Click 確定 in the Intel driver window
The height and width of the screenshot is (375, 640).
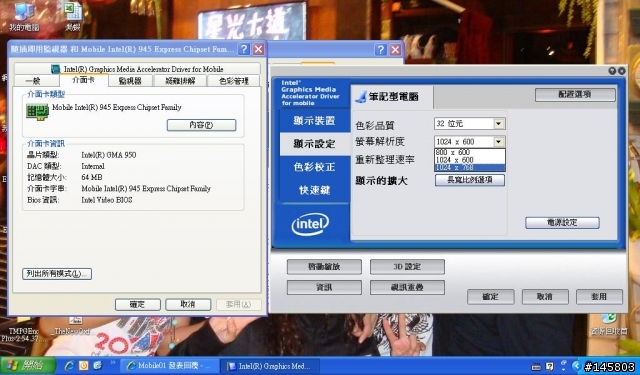click(491, 297)
